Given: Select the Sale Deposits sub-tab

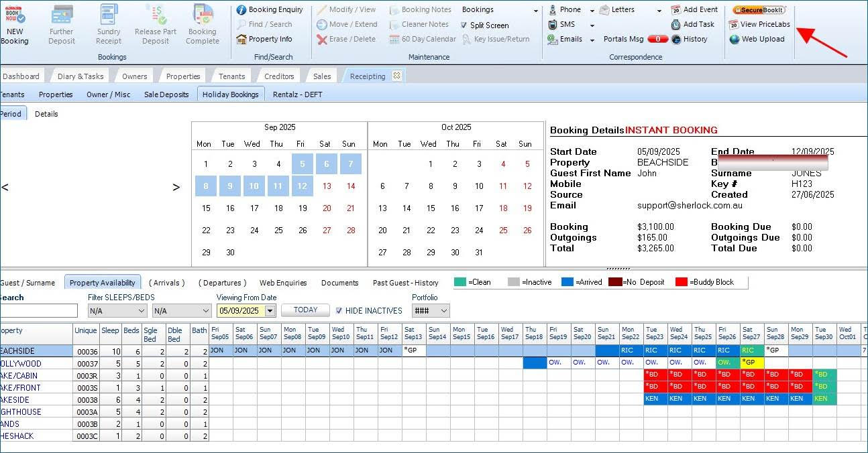Looking at the screenshot, I should click(x=166, y=94).
